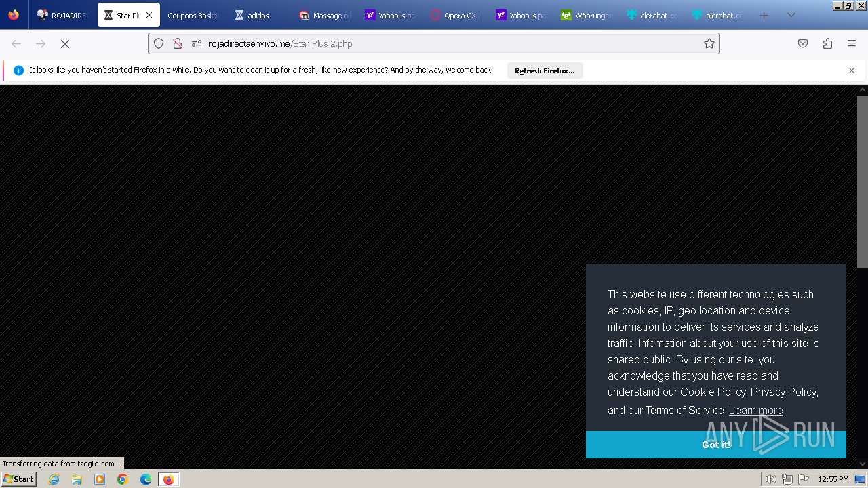
Task: Stop loading the page
Action: click(x=65, y=43)
